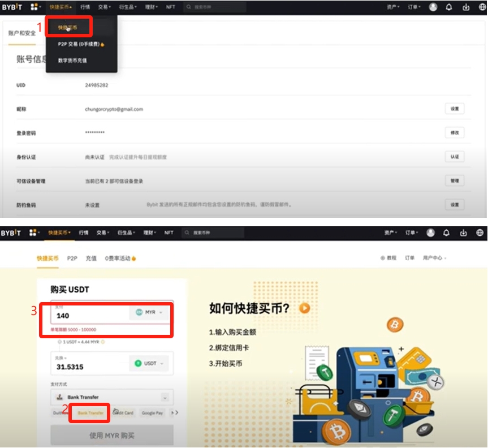This screenshot has width=488, height=448.
Task: Switch to the P2P tab below navbar
Action: pyautogui.click(x=72, y=259)
